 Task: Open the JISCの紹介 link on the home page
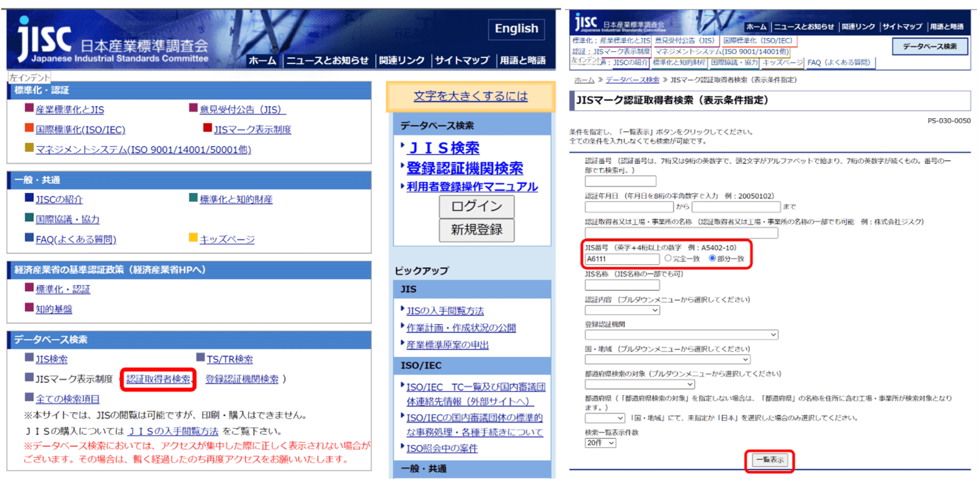pos(59,199)
